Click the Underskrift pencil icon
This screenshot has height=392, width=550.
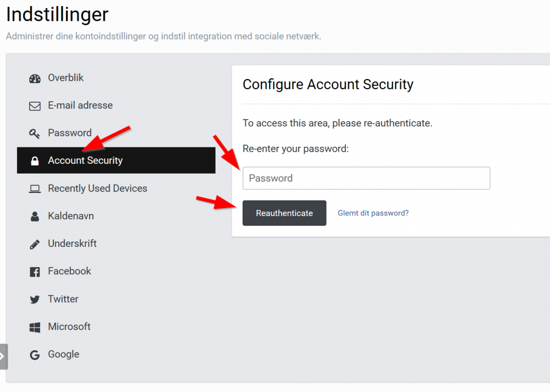[35, 244]
